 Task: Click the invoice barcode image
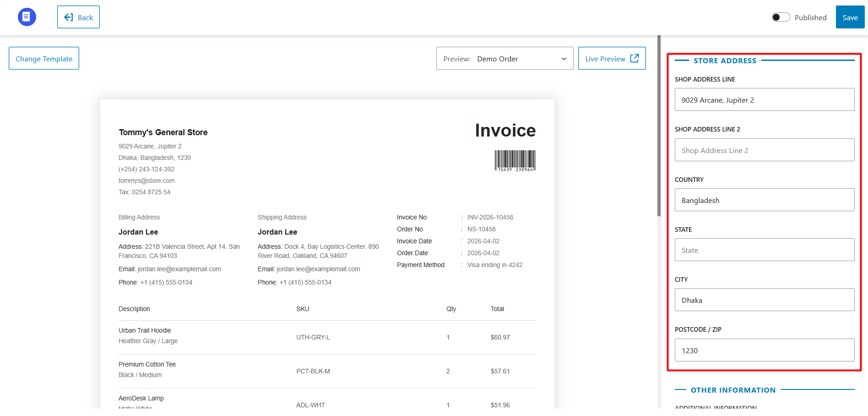coord(515,161)
